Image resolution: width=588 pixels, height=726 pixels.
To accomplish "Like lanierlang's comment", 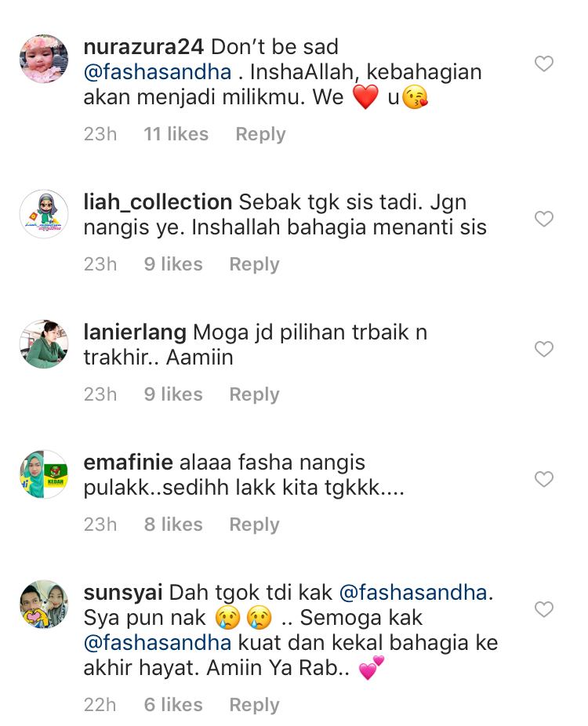I will point(543,349).
